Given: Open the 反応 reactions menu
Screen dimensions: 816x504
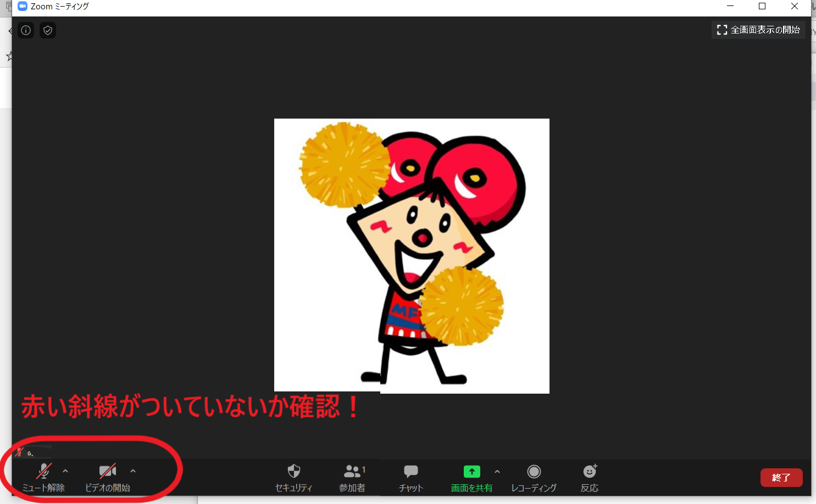Looking at the screenshot, I should tap(590, 478).
